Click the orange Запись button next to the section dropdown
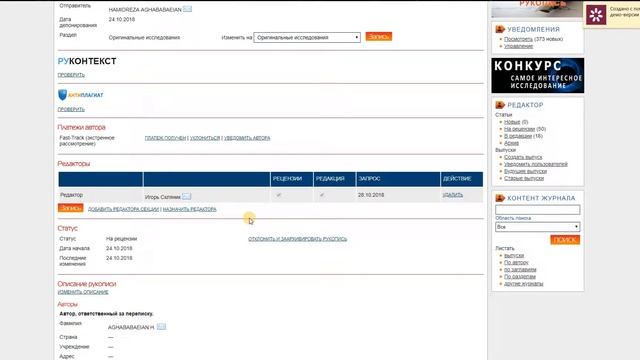 click(379, 37)
